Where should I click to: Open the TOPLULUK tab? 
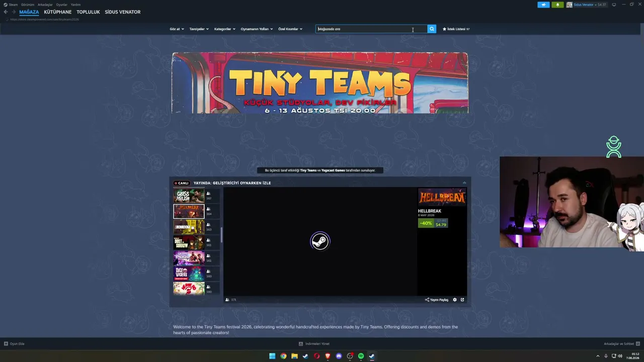click(88, 12)
